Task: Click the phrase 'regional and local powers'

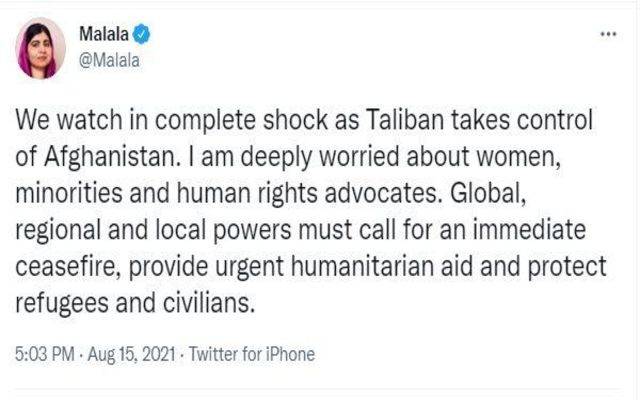Action: pyautogui.click(x=153, y=231)
